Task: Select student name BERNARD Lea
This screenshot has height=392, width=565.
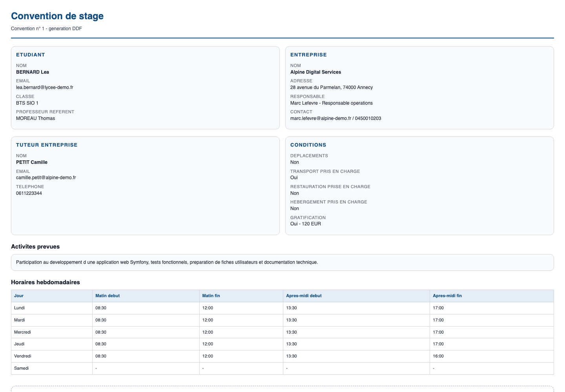Action: (x=33, y=72)
